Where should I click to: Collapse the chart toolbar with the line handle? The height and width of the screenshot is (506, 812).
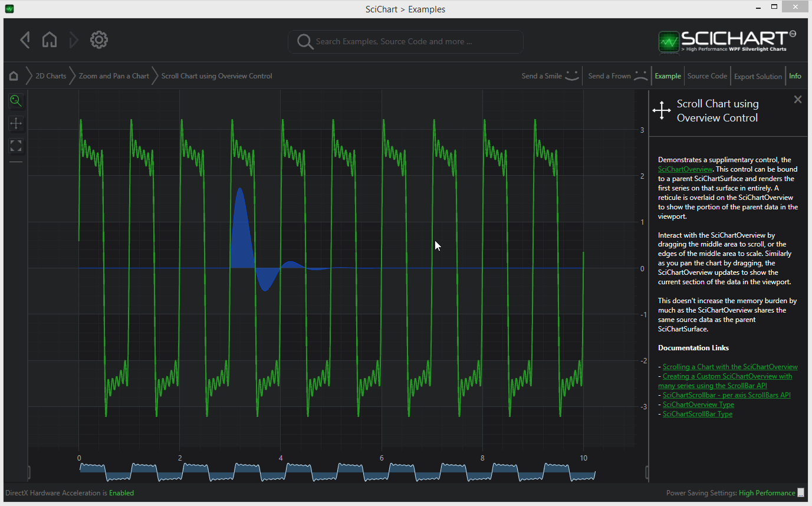15,160
